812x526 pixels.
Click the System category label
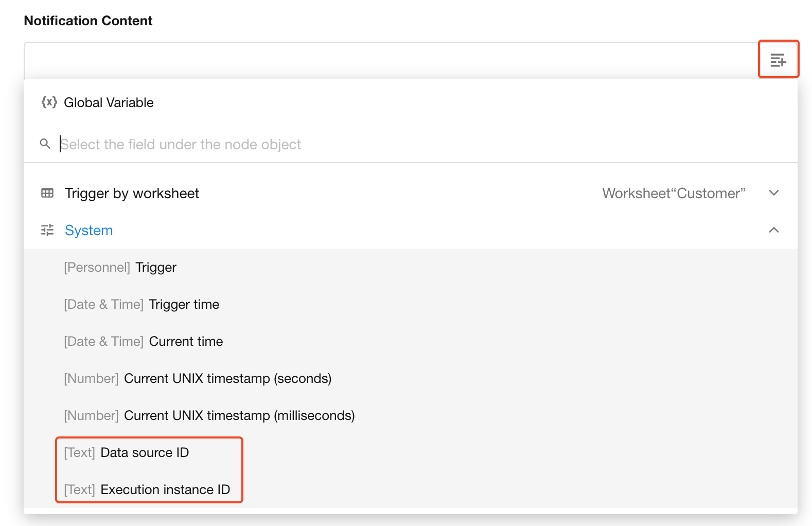(x=89, y=231)
